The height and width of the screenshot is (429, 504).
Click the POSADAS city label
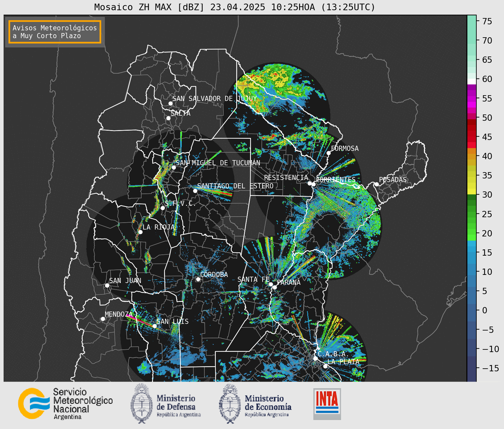click(x=393, y=180)
